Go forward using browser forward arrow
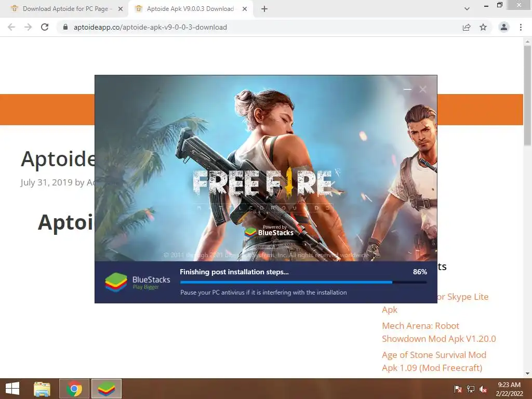The image size is (532, 399). [28, 27]
